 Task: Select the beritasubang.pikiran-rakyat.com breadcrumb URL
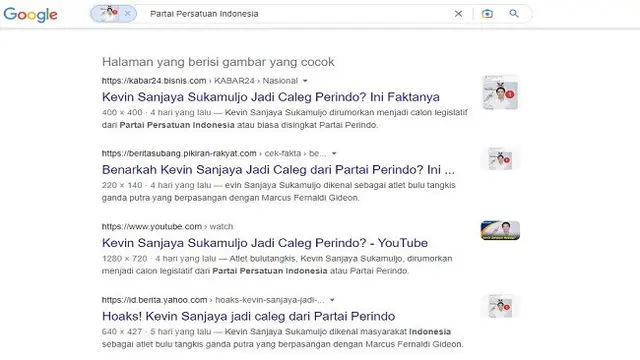214,153
